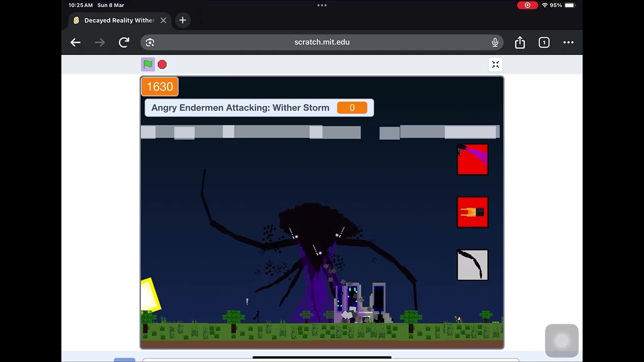
Task: Go forward with the browser forward arrow
Action: pyautogui.click(x=100, y=42)
